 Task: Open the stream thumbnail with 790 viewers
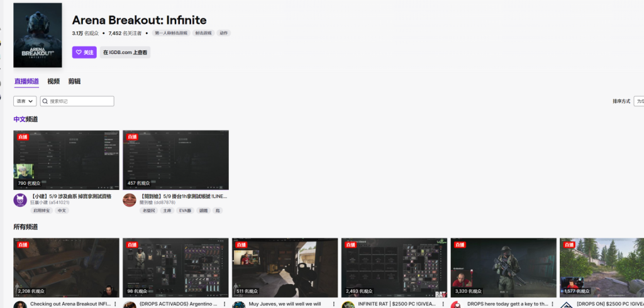point(67,160)
